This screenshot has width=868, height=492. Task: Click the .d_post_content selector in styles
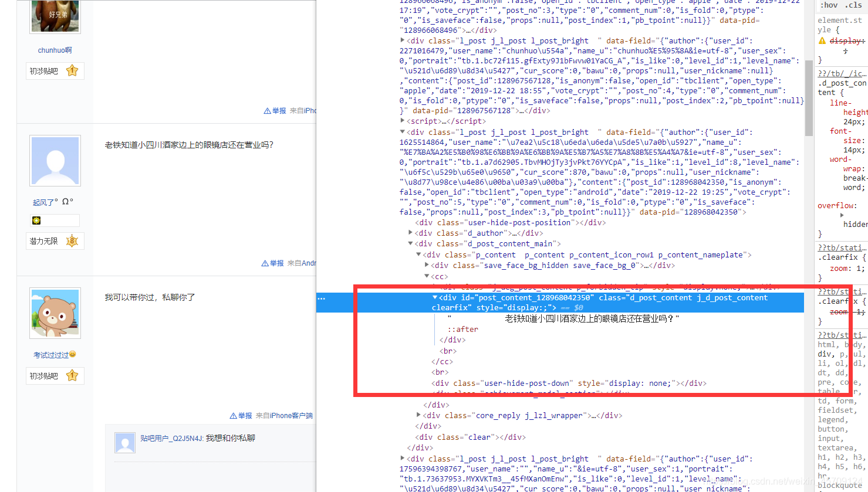click(842, 87)
